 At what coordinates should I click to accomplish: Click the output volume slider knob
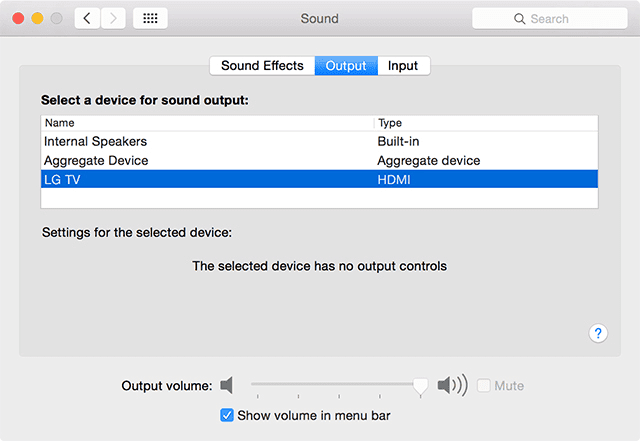click(421, 386)
